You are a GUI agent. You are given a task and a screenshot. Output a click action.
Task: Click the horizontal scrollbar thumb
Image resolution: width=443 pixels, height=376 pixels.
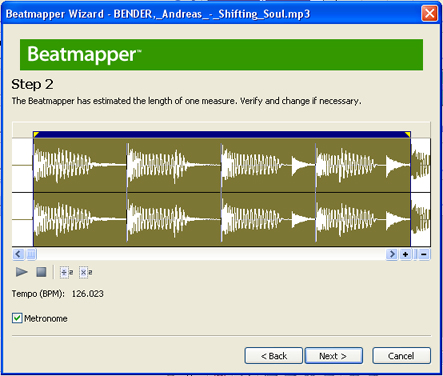pyautogui.click(x=31, y=254)
